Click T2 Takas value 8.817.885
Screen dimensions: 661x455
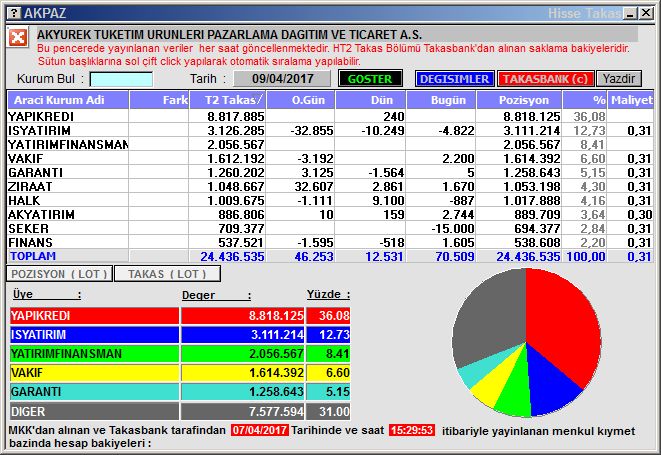point(236,116)
